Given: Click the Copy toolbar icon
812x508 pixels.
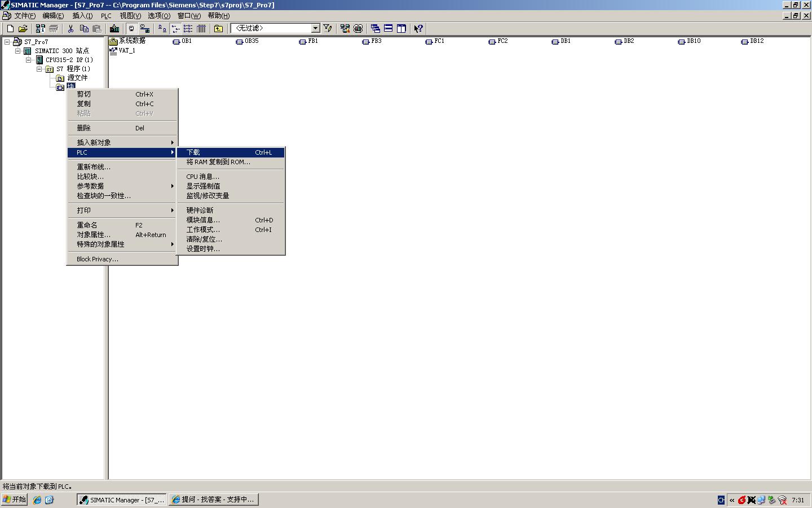Looking at the screenshot, I should pyautogui.click(x=84, y=28).
